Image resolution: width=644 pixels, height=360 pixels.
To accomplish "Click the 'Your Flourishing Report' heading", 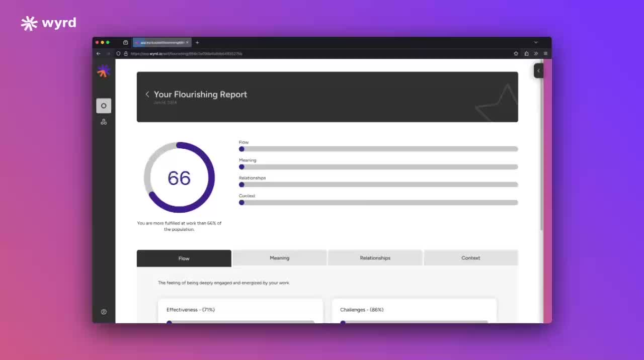I will pyautogui.click(x=200, y=94).
